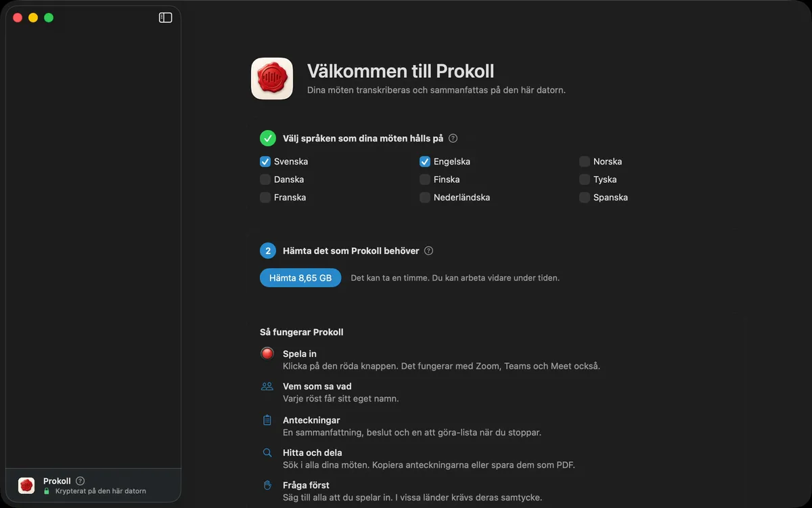Toggle the sidebar with the toolbar icon
Image resolution: width=812 pixels, height=508 pixels.
coord(166,18)
